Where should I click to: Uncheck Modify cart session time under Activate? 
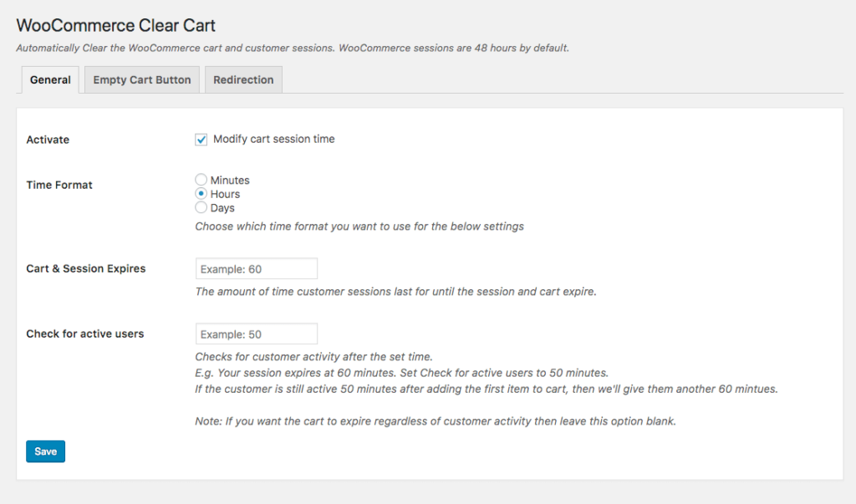201,139
